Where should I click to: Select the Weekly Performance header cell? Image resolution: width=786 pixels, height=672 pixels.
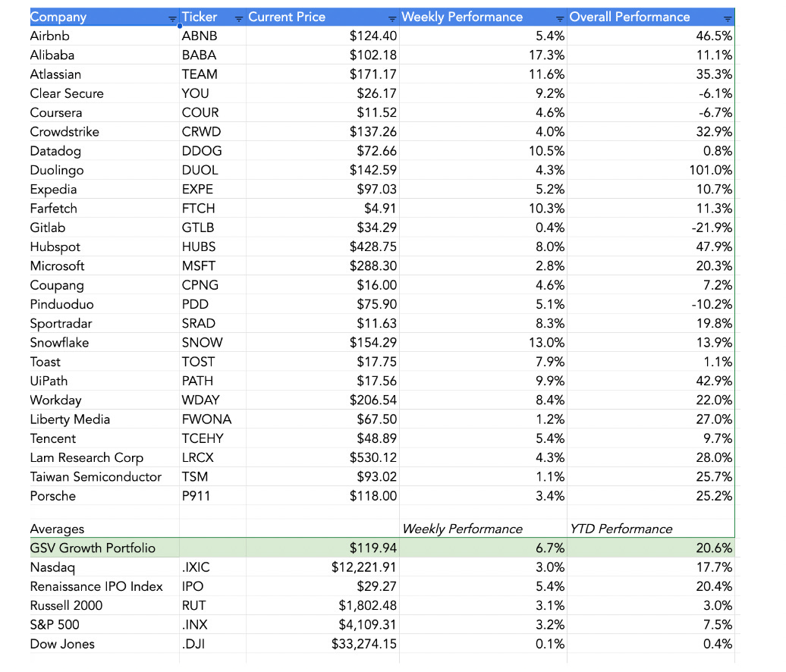click(x=483, y=17)
